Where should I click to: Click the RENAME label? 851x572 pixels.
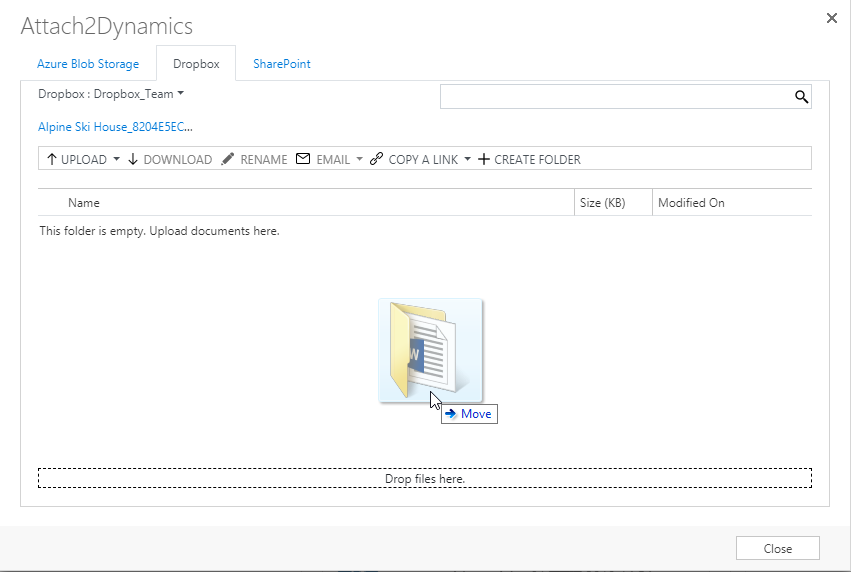point(264,160)
